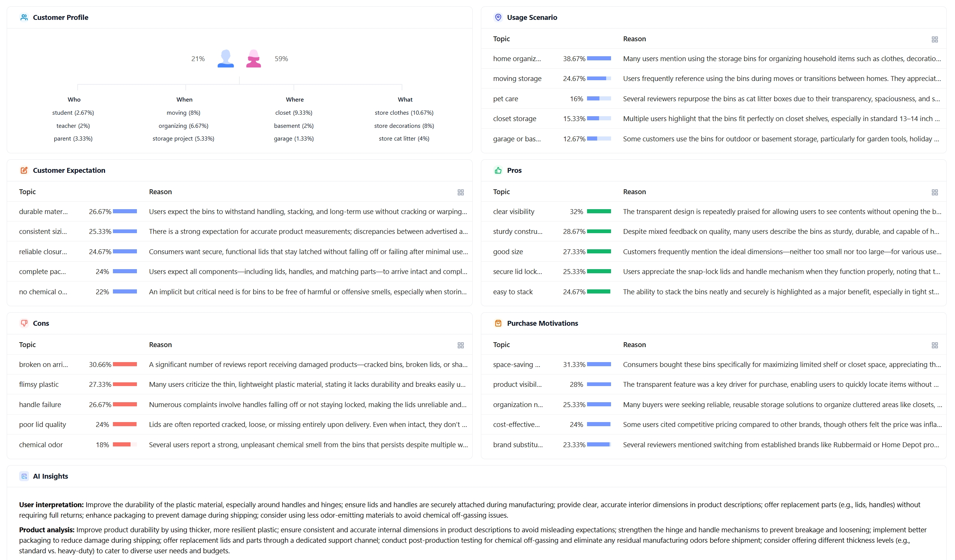955x560 pixels.
Task: Click 'moving (8%)' under When
Action: pos(183,113)
